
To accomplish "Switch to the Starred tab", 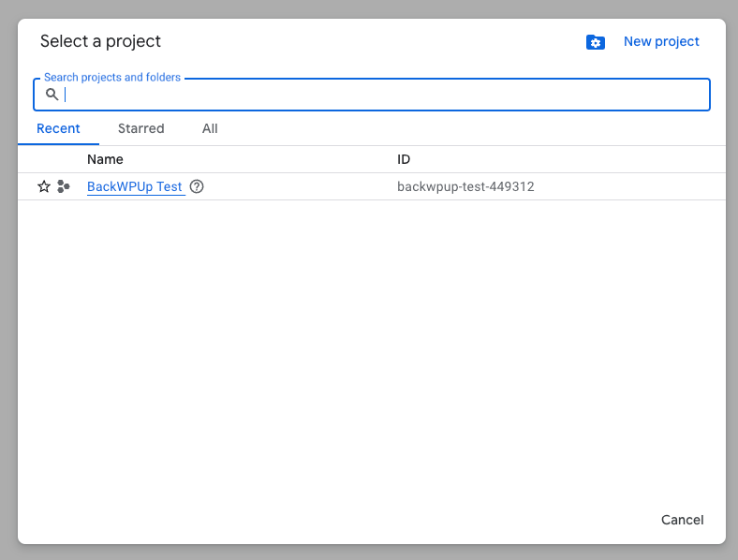I will tap(140, 128).
